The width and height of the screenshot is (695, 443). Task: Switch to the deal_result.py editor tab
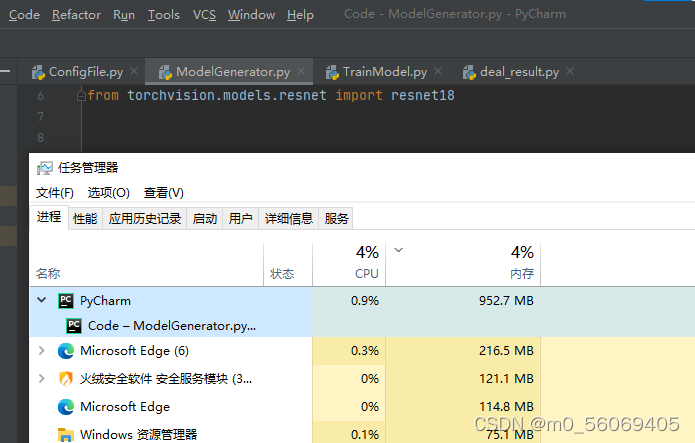tap(519, 71)
